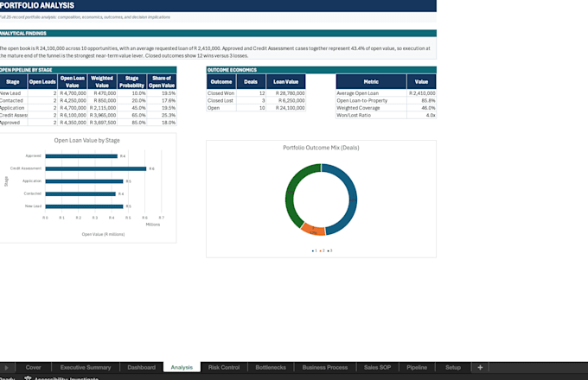Select the Portfolio Outcome Mix chart title

pyautogui.click(x=321, y=148)
